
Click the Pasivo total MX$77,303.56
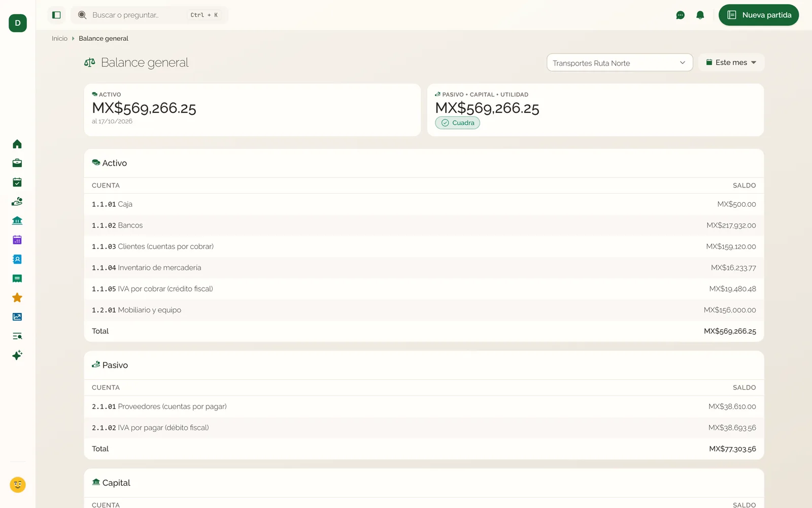pyautogui.click(x=732, y=449)
